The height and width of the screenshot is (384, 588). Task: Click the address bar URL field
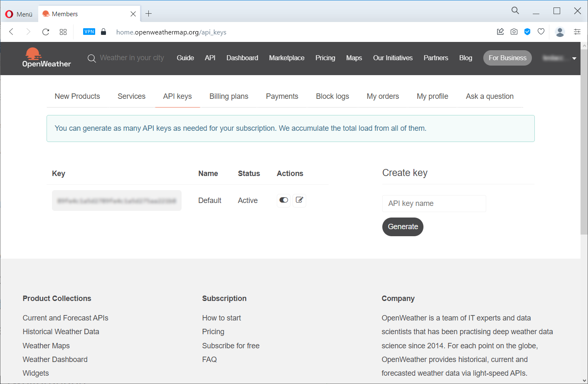pyautogui.click(x=171, y=32)
